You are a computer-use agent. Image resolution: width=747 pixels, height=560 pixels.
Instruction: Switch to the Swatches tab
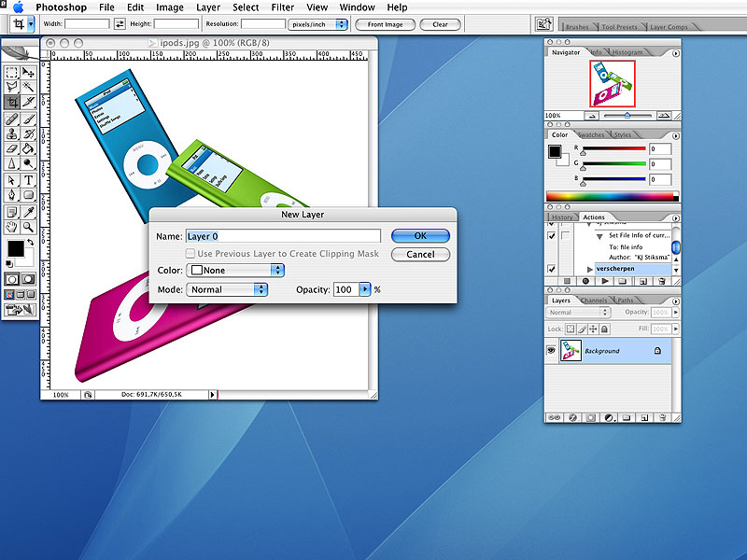coord(590,135)
